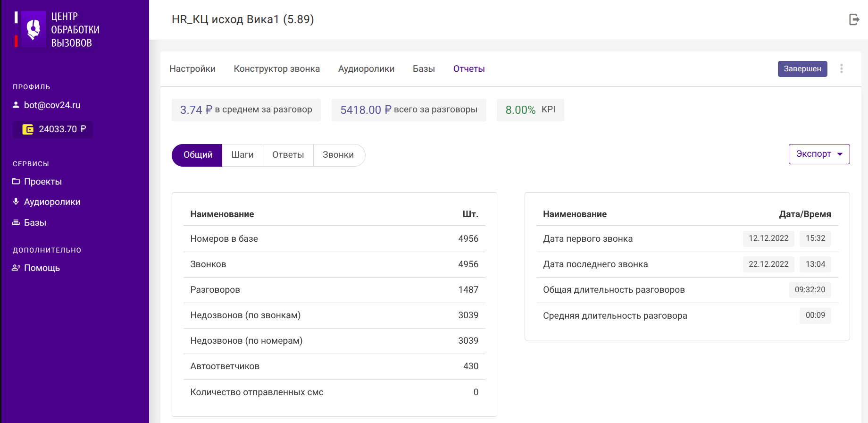Click the bot@cov24.ru profile email
Image resolution: width=868 pixels, height=423 pixels.
pos(52,105)
